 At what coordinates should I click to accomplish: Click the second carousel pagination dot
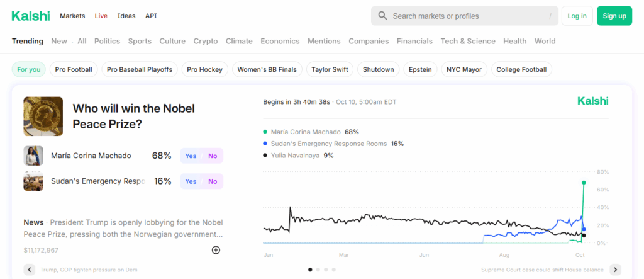318,270
